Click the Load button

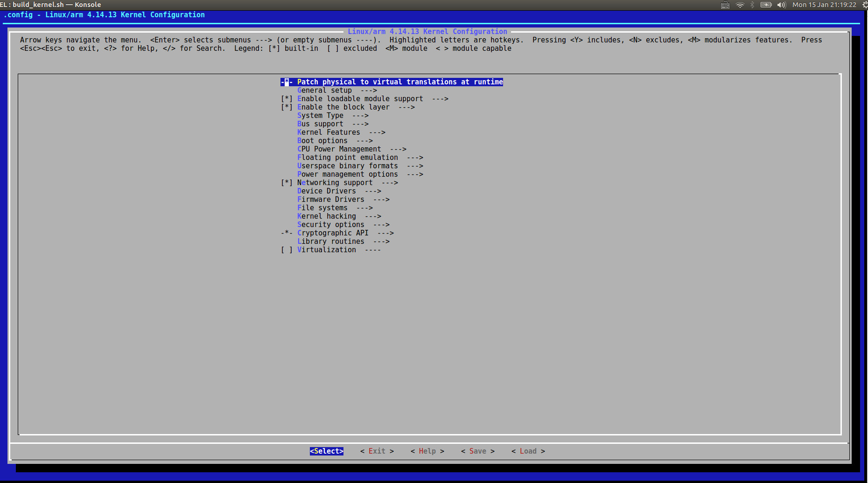pyautogui.click(x=528, y=451)
